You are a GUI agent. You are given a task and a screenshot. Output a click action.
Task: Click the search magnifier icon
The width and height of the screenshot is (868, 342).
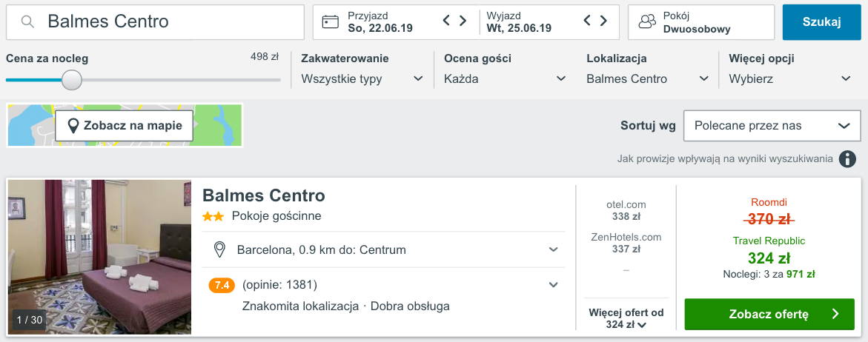(27, 22)
